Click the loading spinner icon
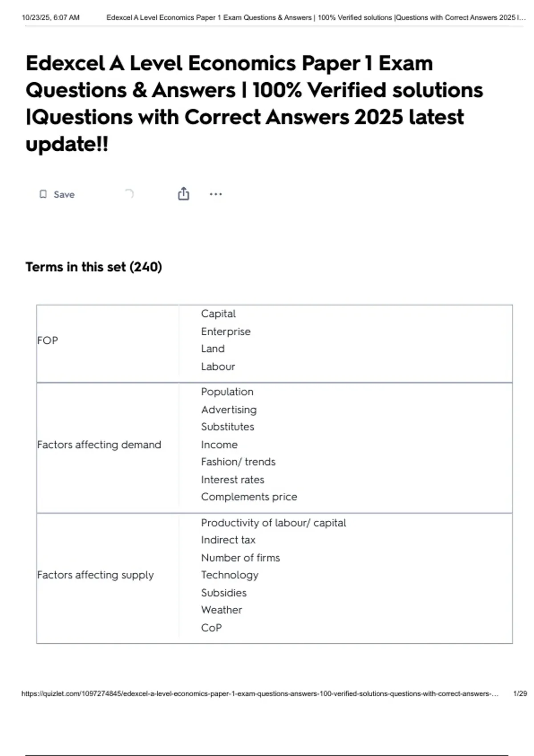 pyautogui.click(x=129, y=193)
